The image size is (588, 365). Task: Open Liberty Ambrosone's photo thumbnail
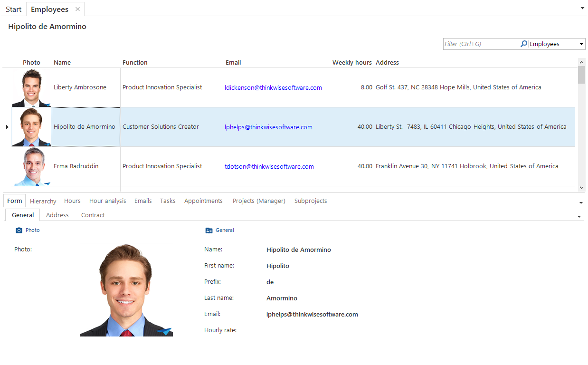tap(31, 88)
